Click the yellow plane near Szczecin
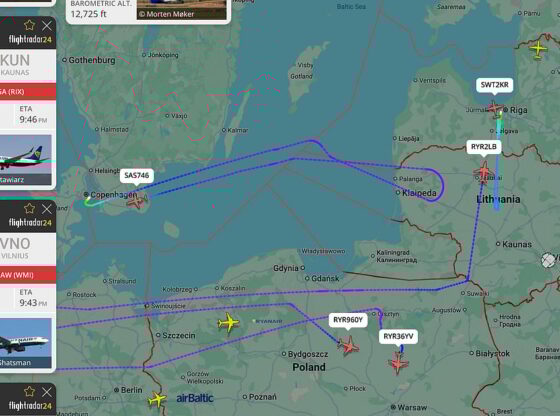 (x=228, y=323)
